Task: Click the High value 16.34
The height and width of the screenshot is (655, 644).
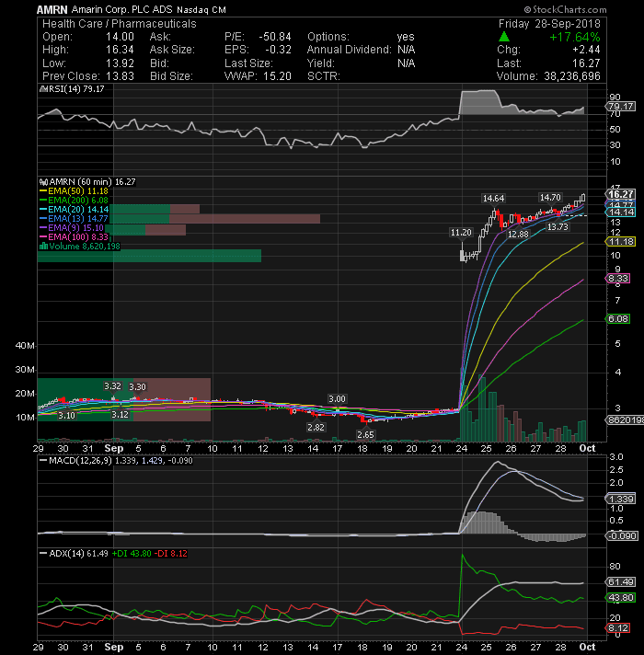Action: coord(120,50)
